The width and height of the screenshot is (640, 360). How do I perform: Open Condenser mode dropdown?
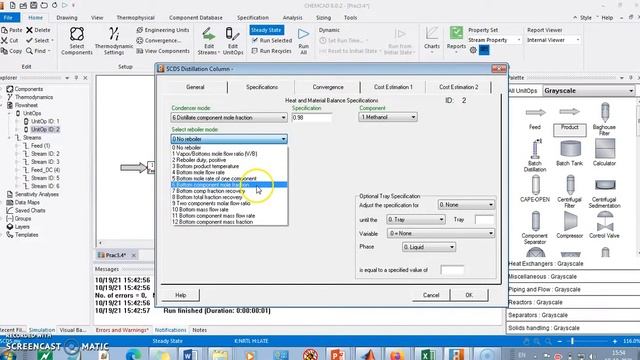(229, 118)
